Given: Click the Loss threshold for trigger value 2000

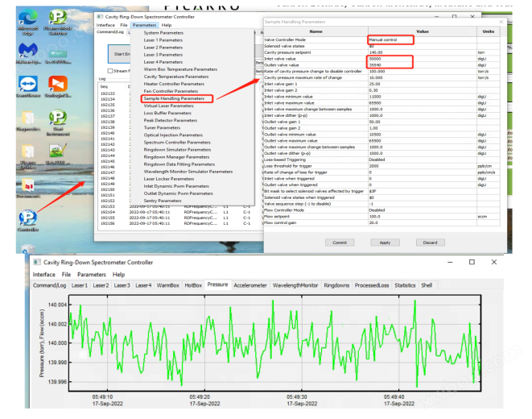Looking at the screenshot, I should pos(423,166).
